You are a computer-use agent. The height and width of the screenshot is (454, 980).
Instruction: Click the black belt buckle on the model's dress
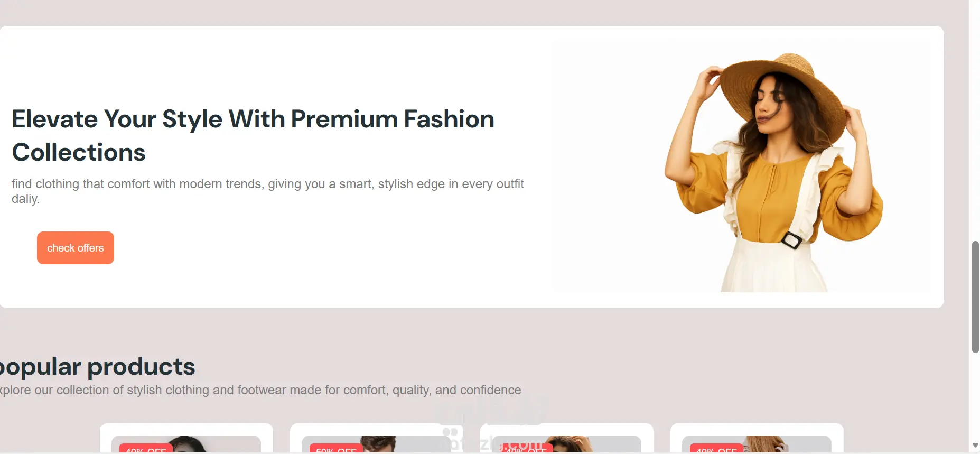tap(791, 240)
